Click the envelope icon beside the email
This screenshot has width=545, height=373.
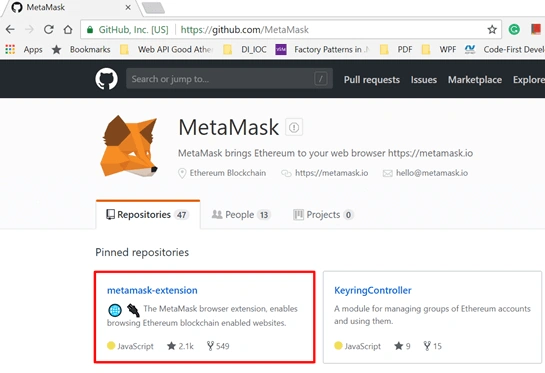388,173
